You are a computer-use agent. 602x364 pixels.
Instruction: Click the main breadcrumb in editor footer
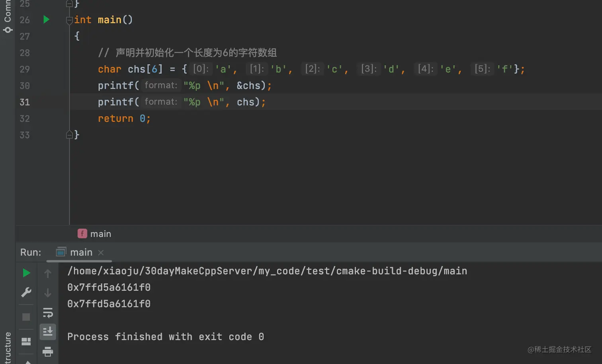pyautogui.click(x=94, y=234)
